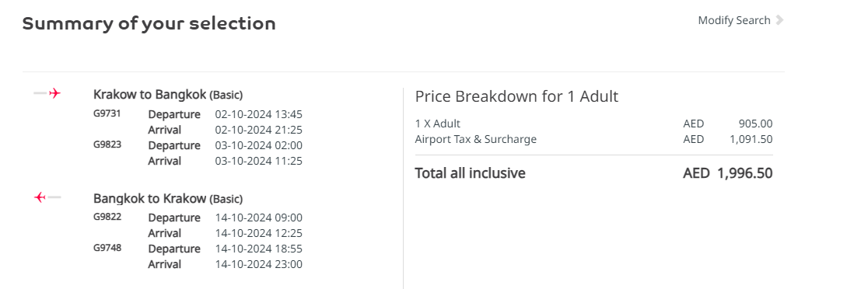
Task: Click the 905.00 adult fare amount
Action: [756, 124]
